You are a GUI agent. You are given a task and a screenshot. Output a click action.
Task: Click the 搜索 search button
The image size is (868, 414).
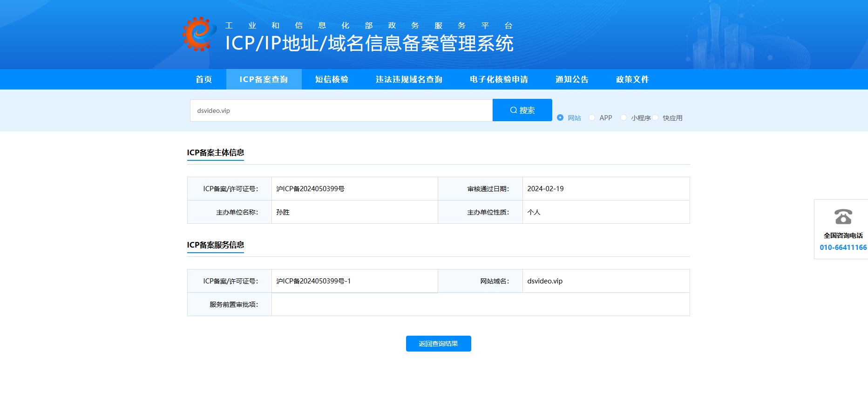(522, 110)
